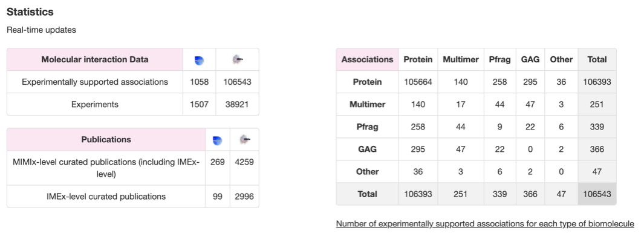Click the Pfrag column header
Screen dimensions: 644x236
click(500, 60)
